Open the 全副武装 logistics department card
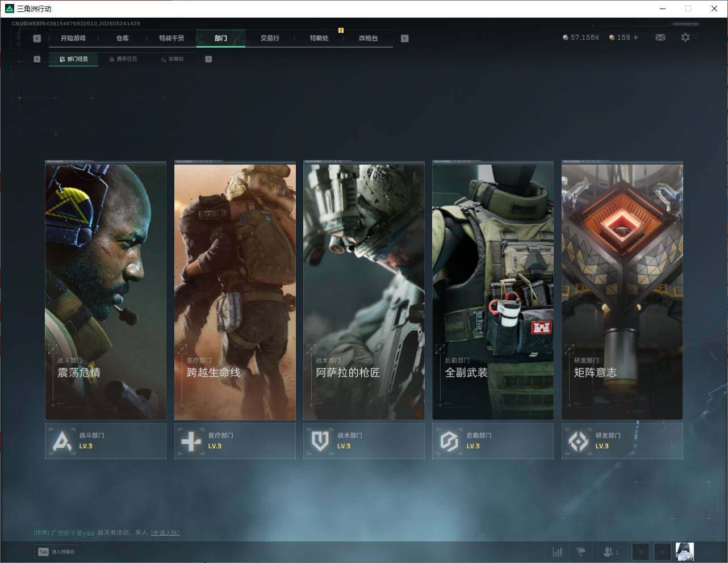 click(493, 291)
